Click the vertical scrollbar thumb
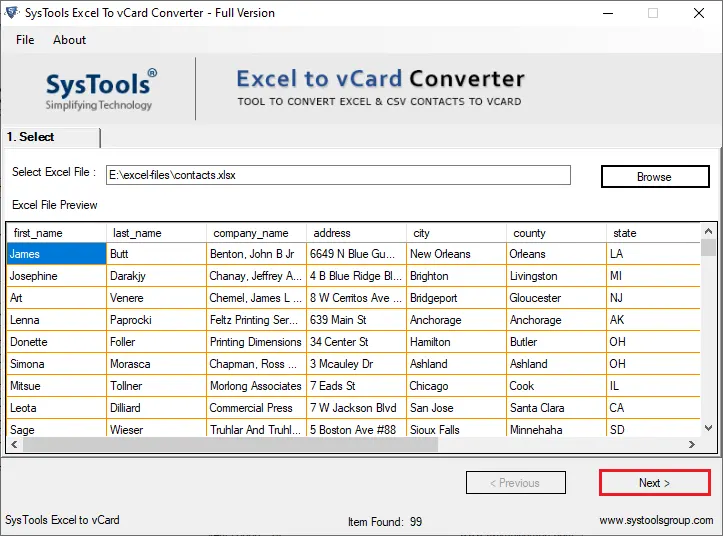The width and height of the screenshot is (723, 536). (708, 248)
